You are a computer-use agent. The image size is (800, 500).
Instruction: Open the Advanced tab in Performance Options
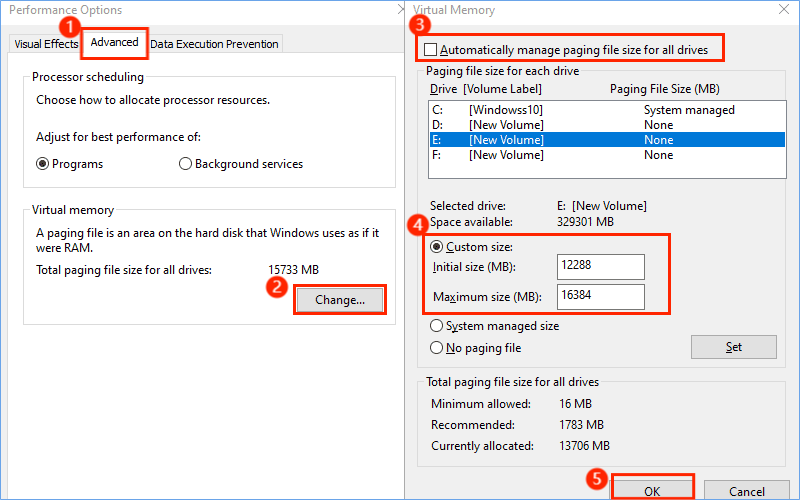[114, 42]
